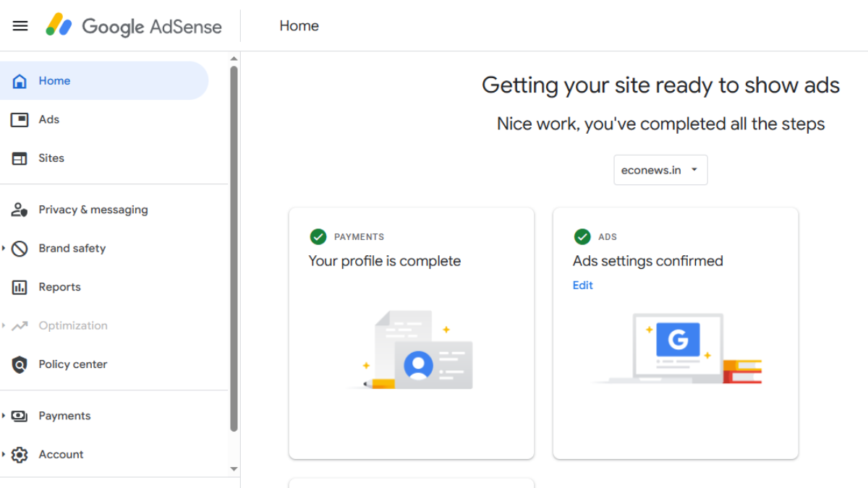This screenshot has width=868, height=488.
Task: Switch to the Home tab
Action: point(54,80)
